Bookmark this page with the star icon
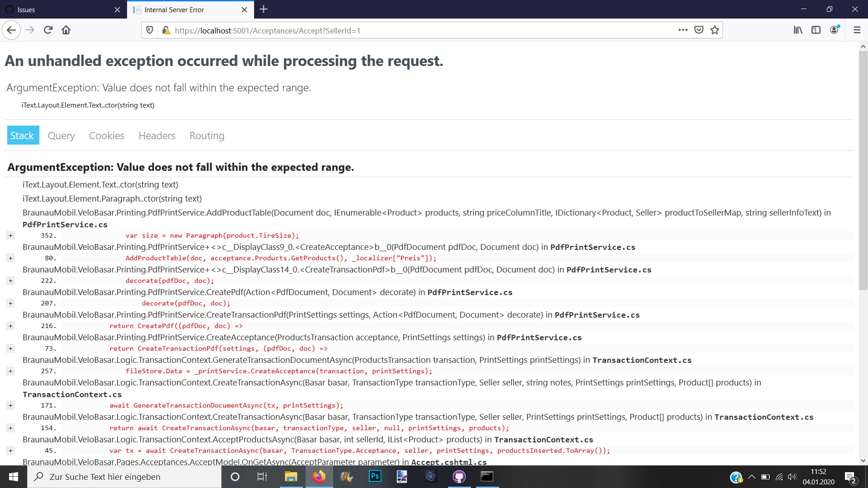This screenshot has width=868, height=488. point(714,30)
